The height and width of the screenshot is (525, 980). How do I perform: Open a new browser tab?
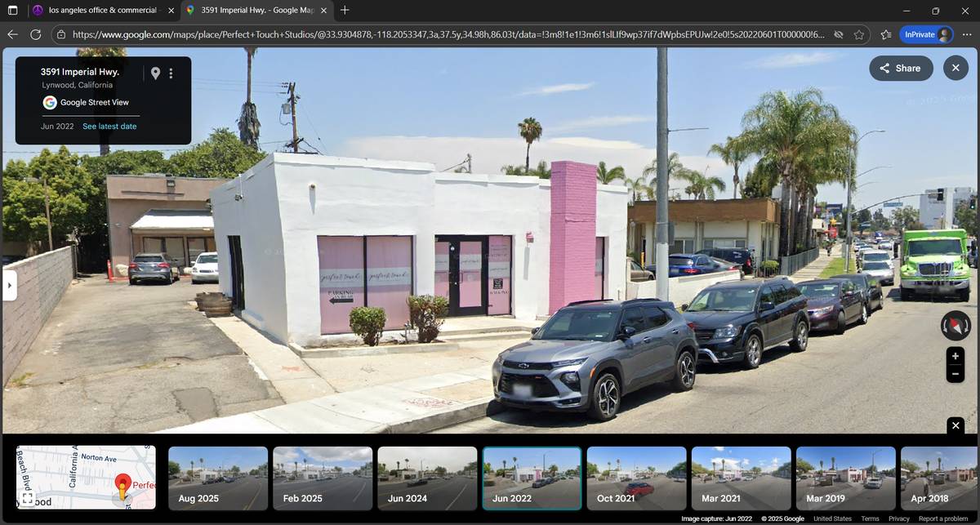[345, 11]
